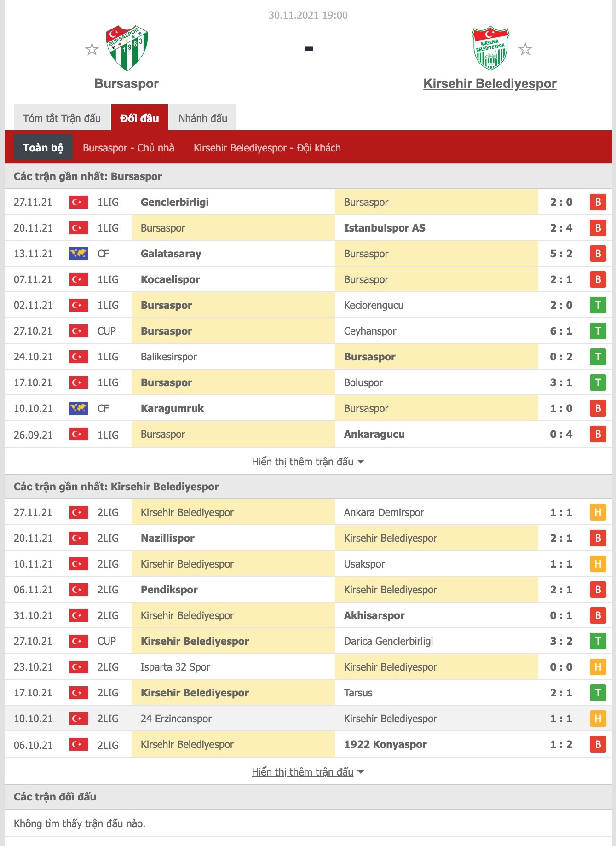The image size is (616, 846).
Task: Click the loss badge for Kocaelispor vs Bursaspor
Action: click(x=598, y=279)
